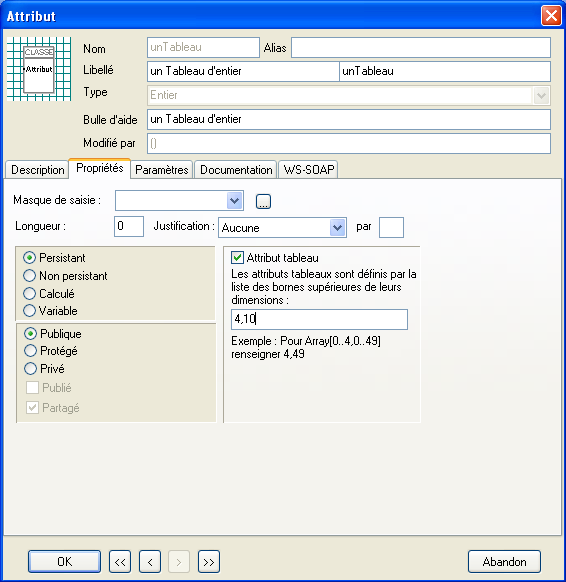Go to the previous attribute with < button
This screenshot has height=582, width=566.
click(x=150, y=562)
